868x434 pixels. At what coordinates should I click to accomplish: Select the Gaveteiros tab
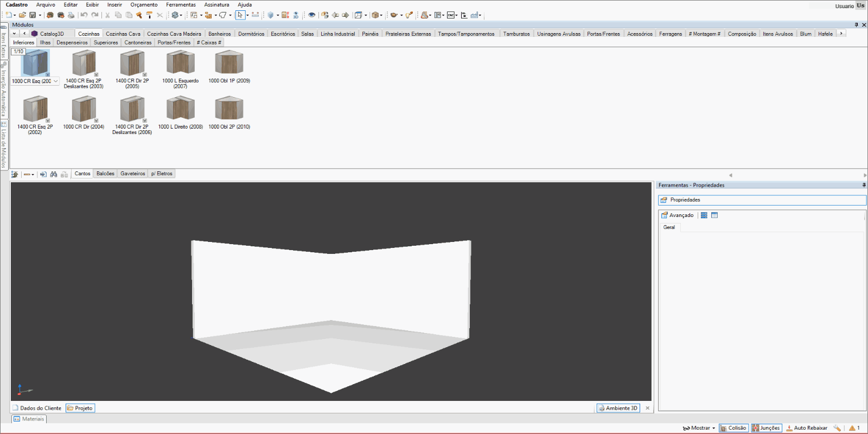[133, 174]
